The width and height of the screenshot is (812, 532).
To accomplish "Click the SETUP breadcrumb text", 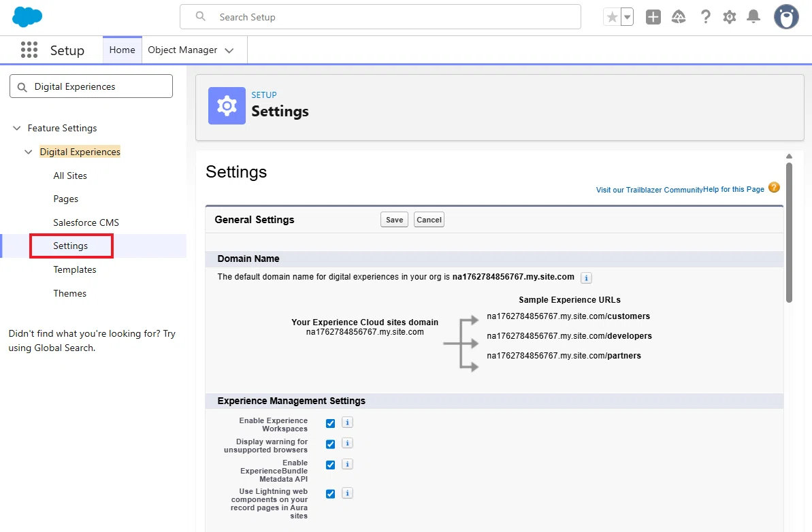I will pyautogui.click(x=264, y=95).
